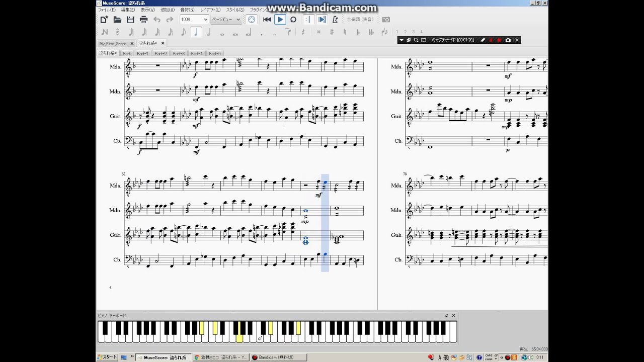Open the 表示(V) menu
Viewport: 644px width, 362px height.
click(147, 10)
